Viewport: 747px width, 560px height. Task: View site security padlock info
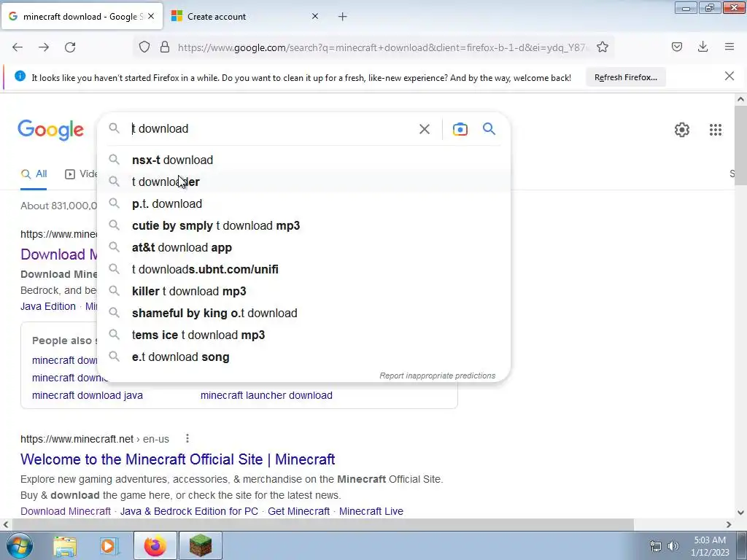coord(165,47)
